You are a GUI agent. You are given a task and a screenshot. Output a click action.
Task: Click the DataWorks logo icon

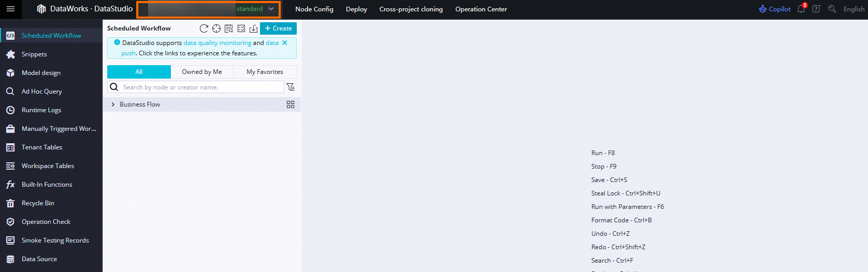[41, 9]
